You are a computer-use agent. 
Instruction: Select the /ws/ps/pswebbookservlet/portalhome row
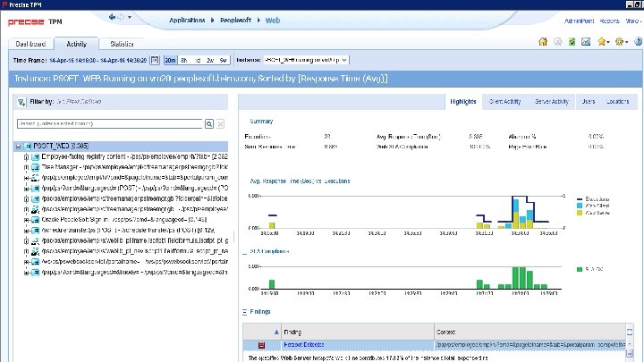(x=126, y=262)
